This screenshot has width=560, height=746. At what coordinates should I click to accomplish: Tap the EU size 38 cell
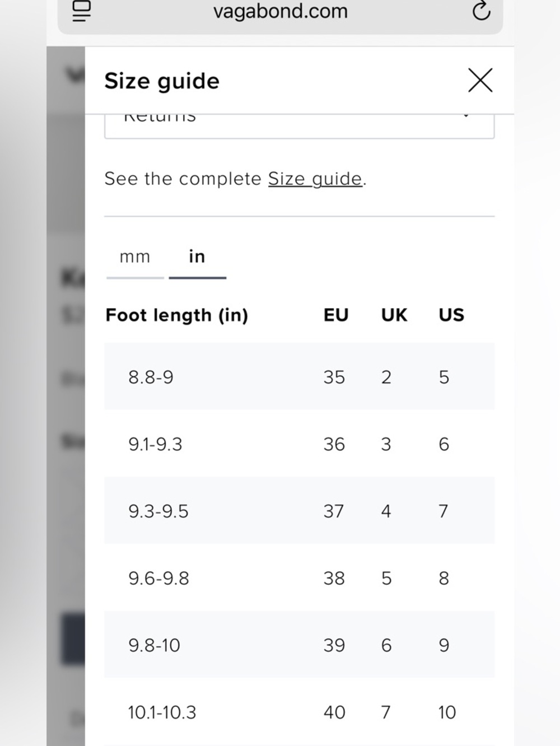pyautogui.click(x=334, y=578)
